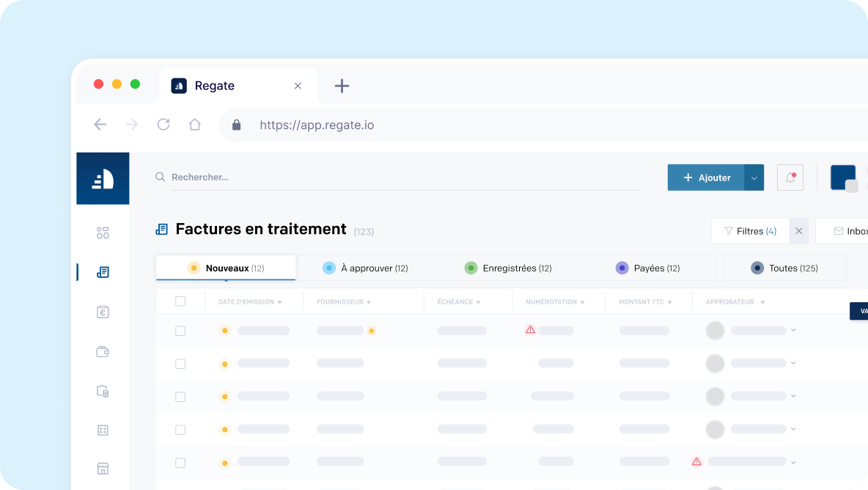The height and width of the screenshot is (490, 868).
Task: Click the notification bell icon
Action: [x=790, y=178]
